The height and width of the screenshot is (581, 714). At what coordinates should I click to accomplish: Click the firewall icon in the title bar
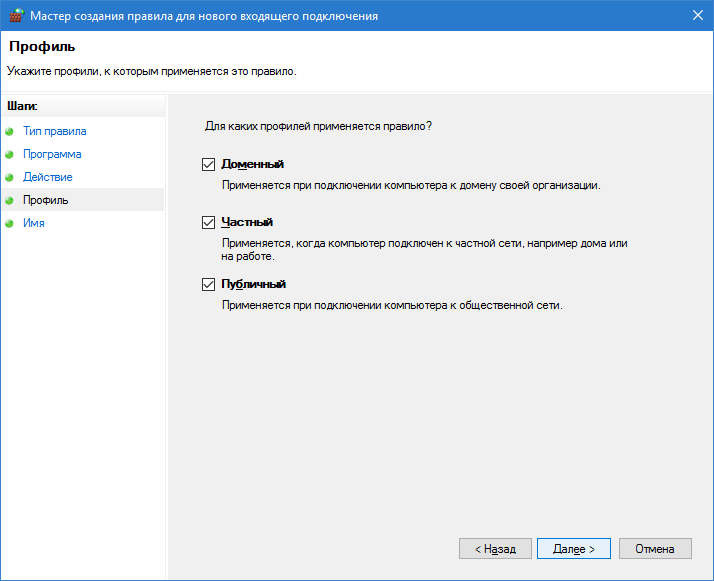click(x=16, y=15)
